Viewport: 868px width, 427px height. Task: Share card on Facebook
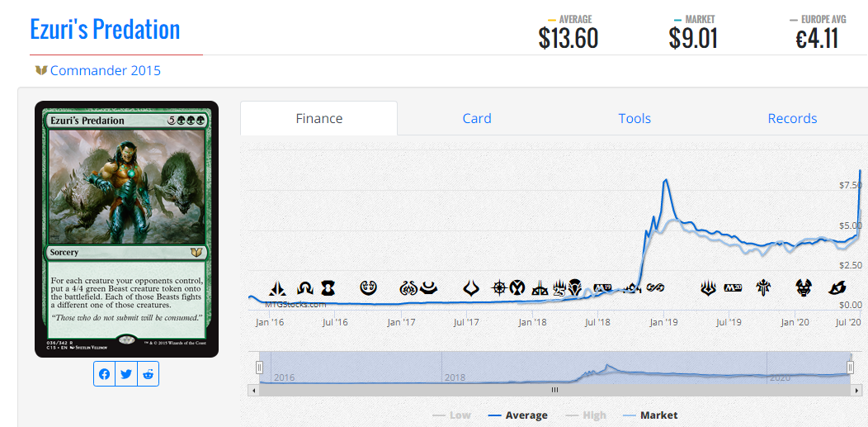coord(105,374)
